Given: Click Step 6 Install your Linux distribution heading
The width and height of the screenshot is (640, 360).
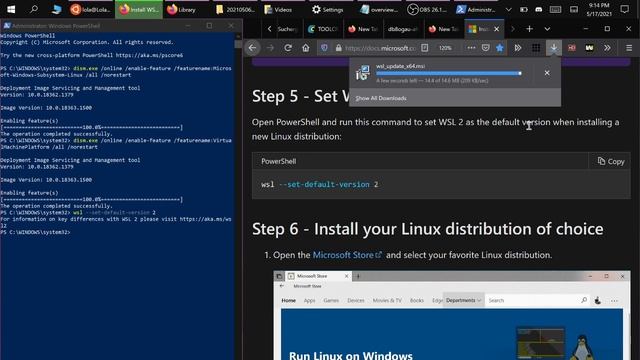Looking at the screenshot, I should click(427, 229).
